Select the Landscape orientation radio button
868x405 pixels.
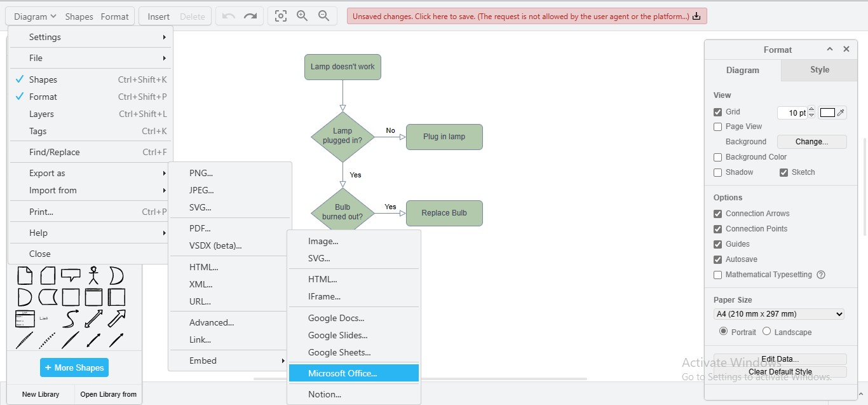pos(766,331)
